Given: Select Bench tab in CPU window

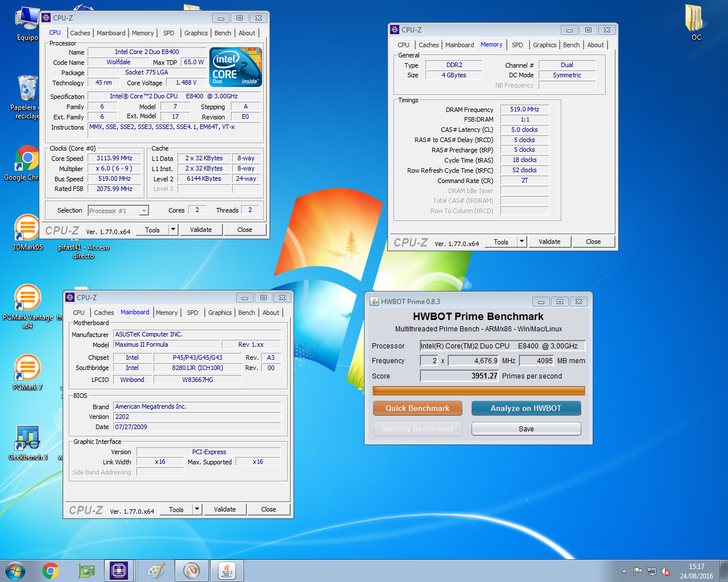Looking at the screenshot, I should (223, 33).
